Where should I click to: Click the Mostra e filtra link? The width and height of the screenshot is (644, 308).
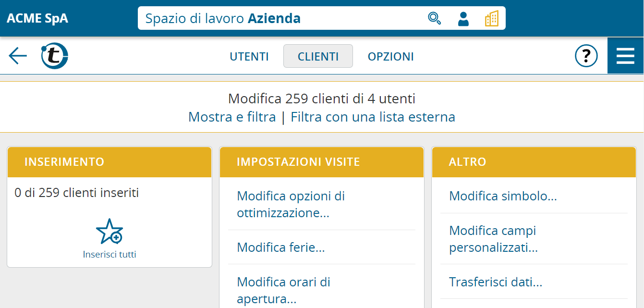coord(232,117)
